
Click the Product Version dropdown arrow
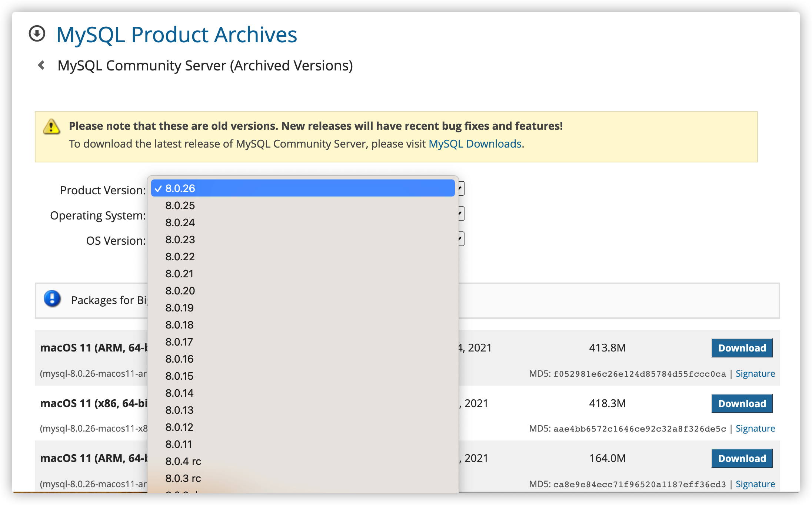pyautogui.click(x=460, y=189)
